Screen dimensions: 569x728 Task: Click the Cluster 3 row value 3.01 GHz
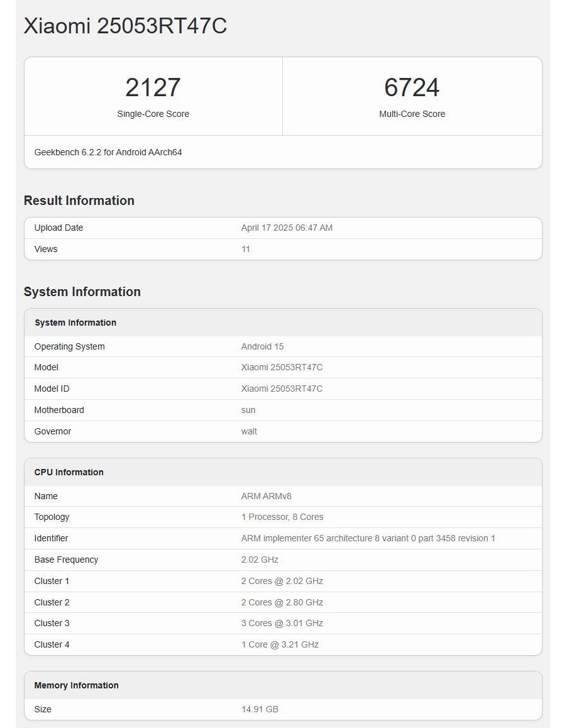282,623
